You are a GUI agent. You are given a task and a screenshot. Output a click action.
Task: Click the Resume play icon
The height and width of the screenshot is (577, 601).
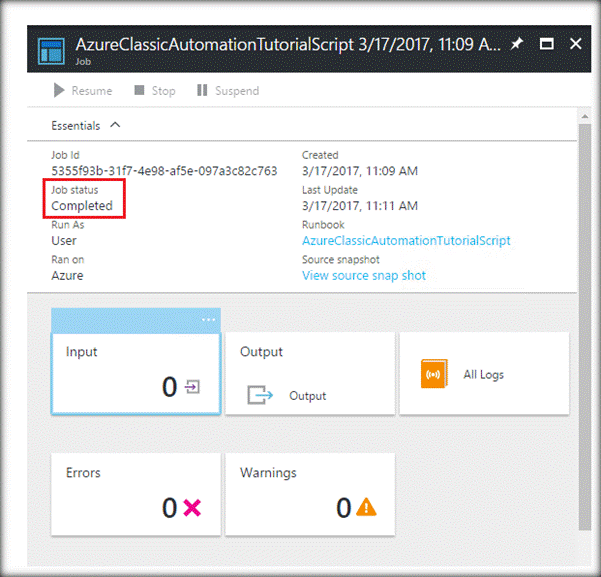click(x=59, y=90)
